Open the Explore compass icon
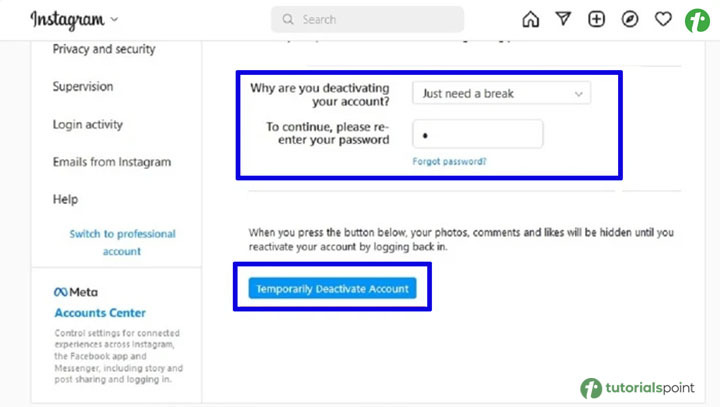The width and height of the screenshot is (720, 407). click(x=629, y=19)
